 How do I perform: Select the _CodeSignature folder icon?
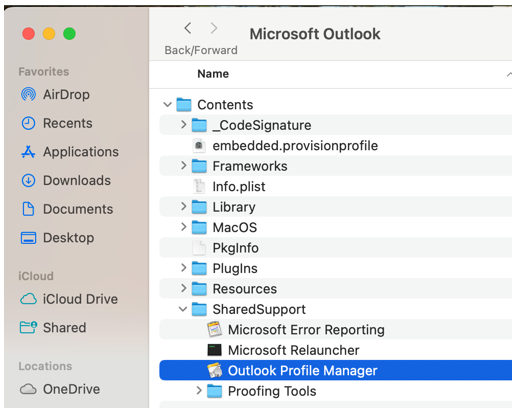pyautogui.click(x=199, y=125)
